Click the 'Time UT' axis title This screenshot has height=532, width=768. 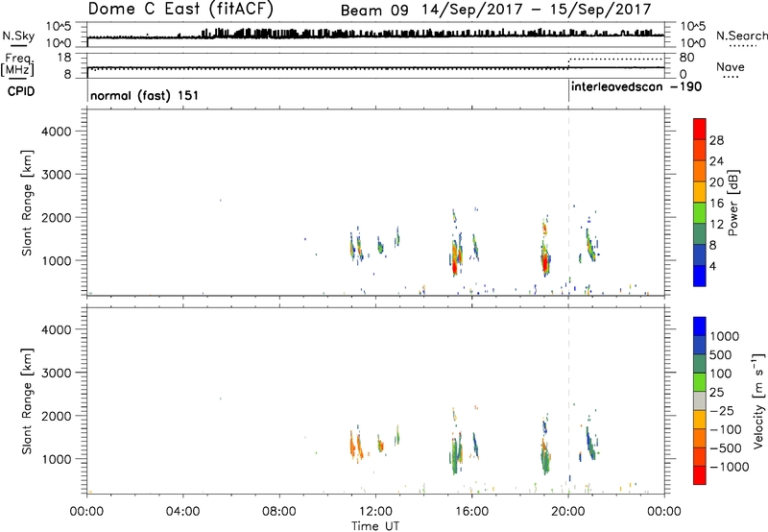pos(375,526)
